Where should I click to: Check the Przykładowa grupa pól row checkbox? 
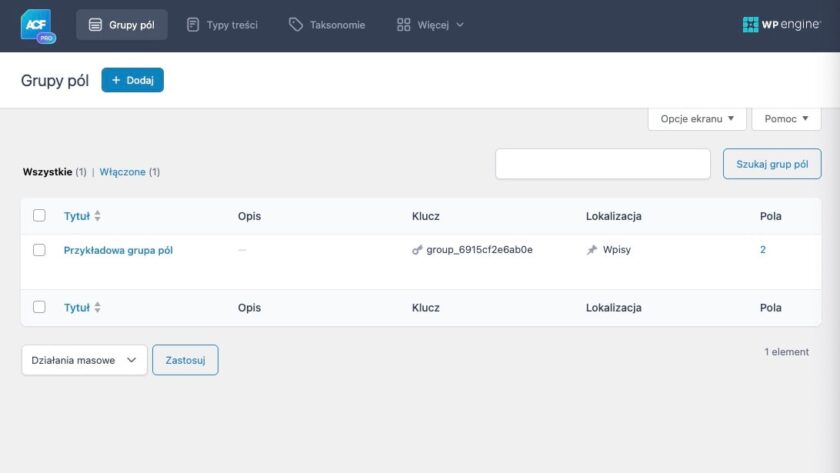tap(39, 250)
